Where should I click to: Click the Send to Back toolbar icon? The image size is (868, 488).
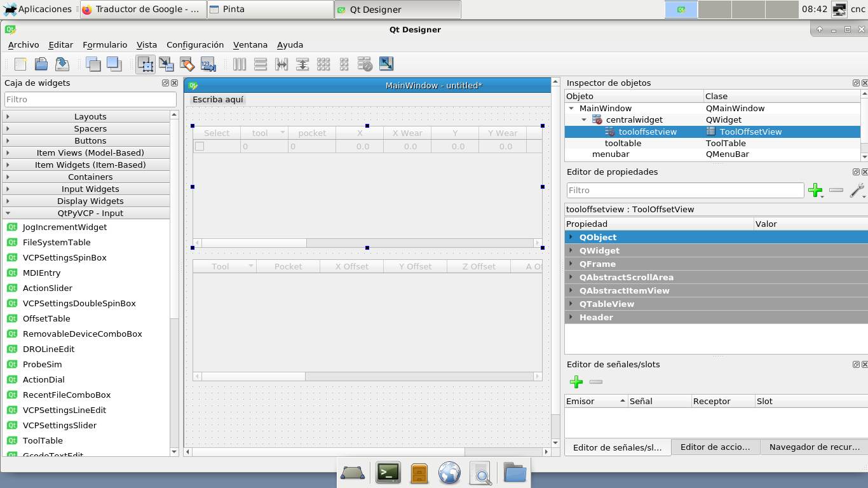[93, 64]
